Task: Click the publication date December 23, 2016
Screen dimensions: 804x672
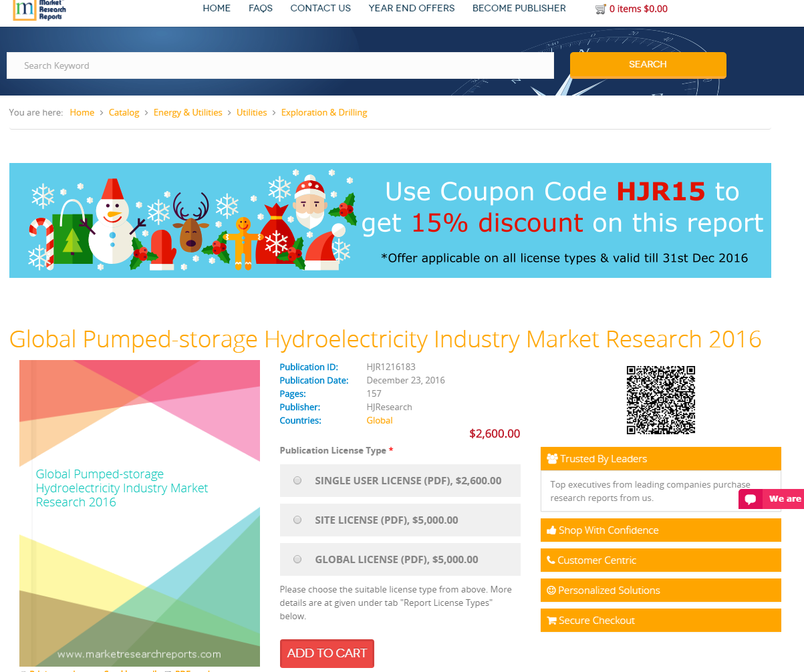Action: tap(406, 381)
